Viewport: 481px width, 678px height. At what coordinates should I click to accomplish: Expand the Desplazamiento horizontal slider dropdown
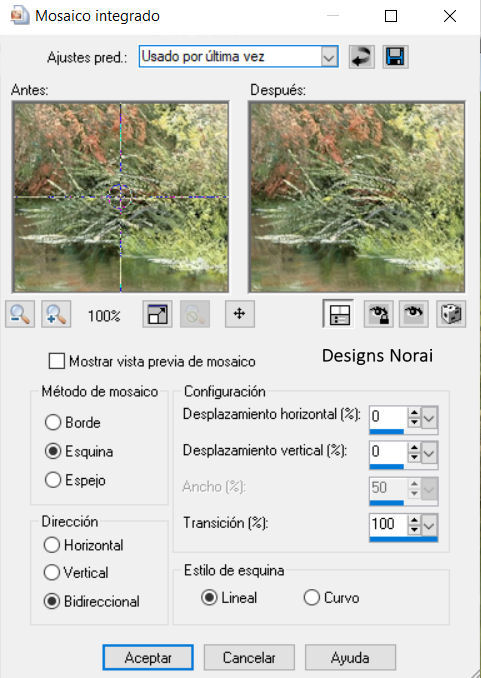pos(429,418)
